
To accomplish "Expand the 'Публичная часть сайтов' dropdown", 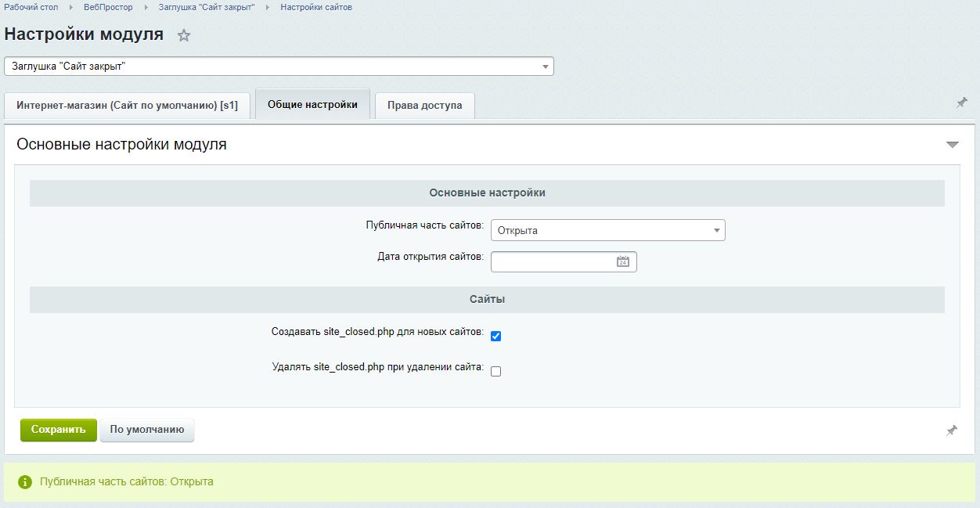I will click(x=607, y=230).
